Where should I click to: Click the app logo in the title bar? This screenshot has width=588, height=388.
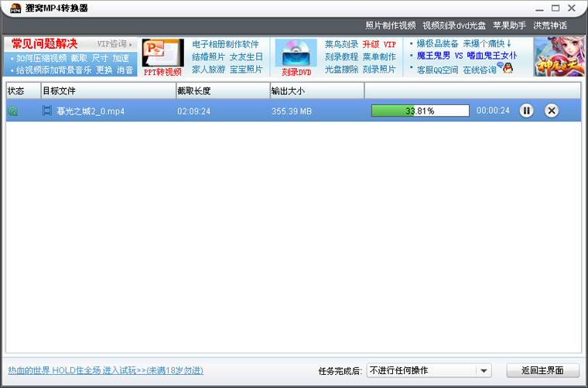click(x=15, y=9)
